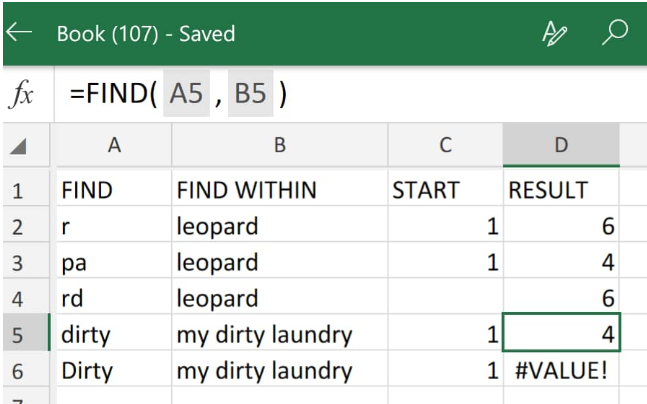647x404 pixels.
Task: Select cell containing Dirty in row 6
Action: 114,370
